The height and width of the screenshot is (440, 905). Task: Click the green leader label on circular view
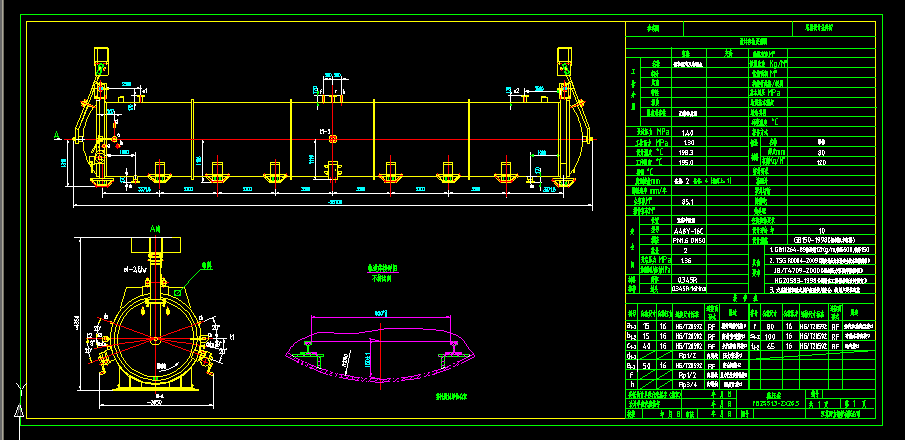coord(206,266)
